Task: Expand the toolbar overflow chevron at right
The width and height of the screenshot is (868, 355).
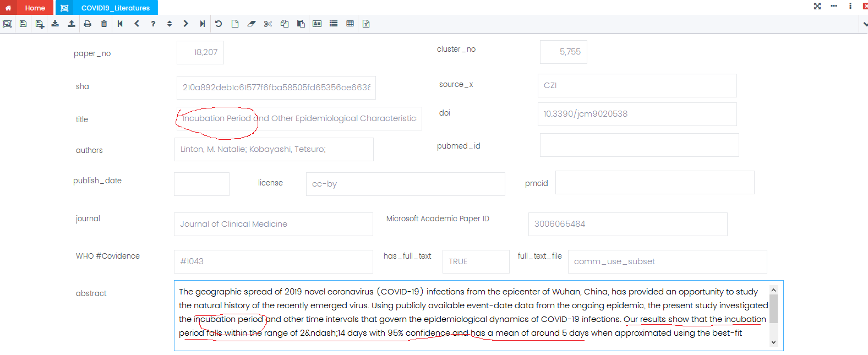Action: [x=864, y=24]
